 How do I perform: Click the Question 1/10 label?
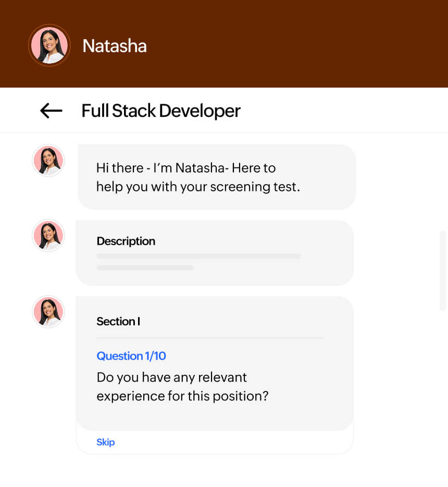(x=131, y=356)
